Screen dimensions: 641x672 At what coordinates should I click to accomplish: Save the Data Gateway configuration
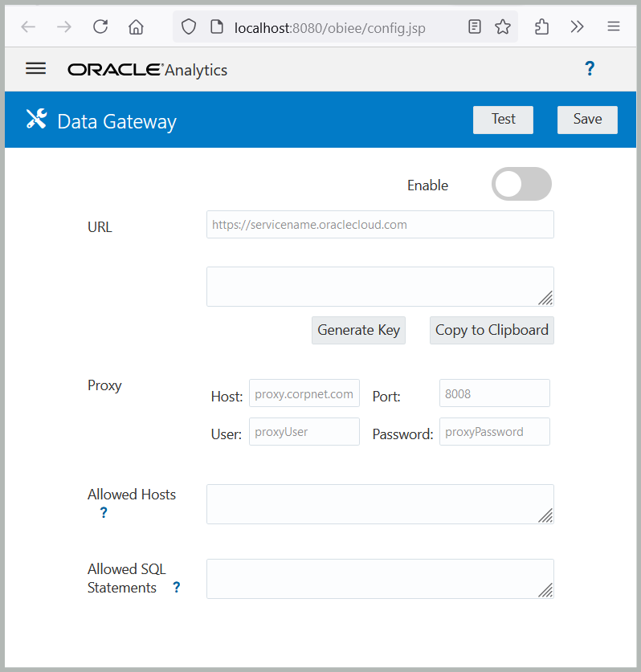pos(587,119)
